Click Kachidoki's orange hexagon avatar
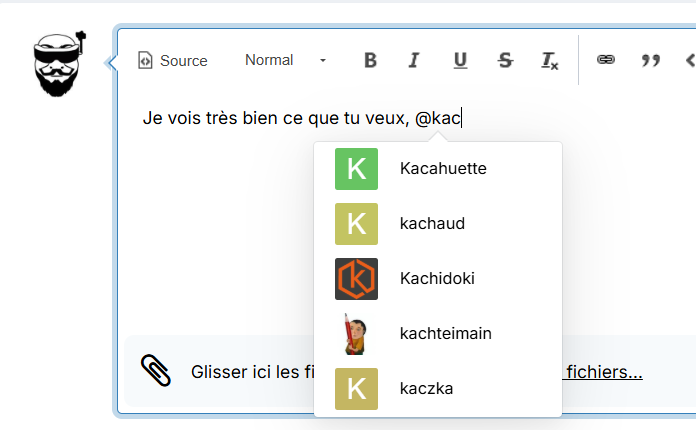This screenshot has height=430, width=696. tap(356, 279)
